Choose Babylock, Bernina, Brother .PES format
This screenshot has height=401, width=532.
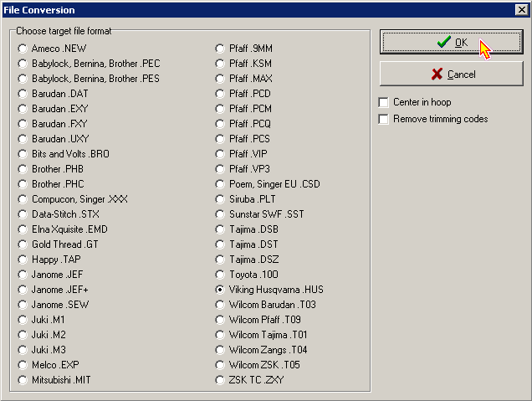click(x=23, y=79)
